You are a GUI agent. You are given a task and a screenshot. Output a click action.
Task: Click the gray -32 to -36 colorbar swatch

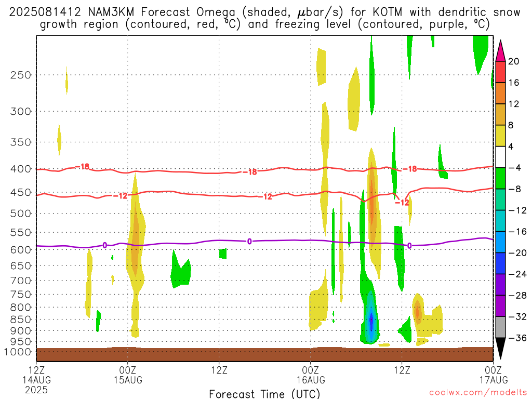[500, 327]
